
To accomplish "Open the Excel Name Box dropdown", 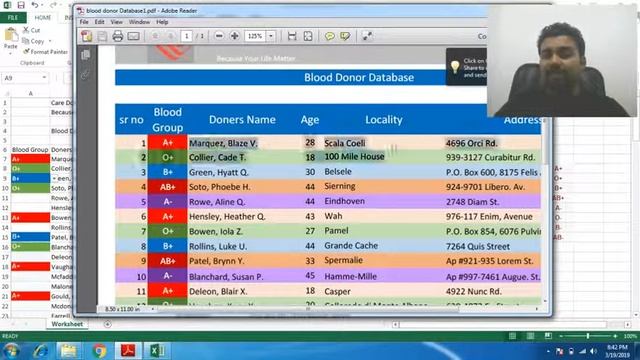I will [x=44, y=78].
